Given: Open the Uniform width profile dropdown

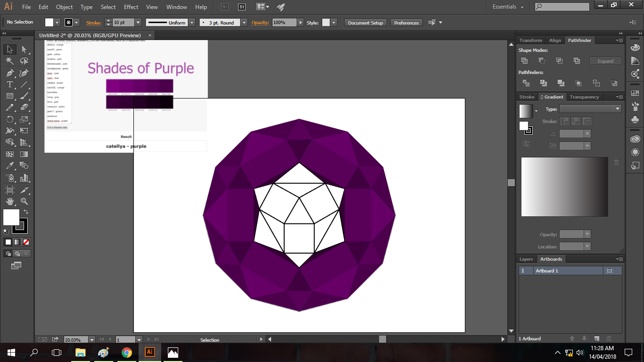Looking at the screenshot, I should pos(192,23).
